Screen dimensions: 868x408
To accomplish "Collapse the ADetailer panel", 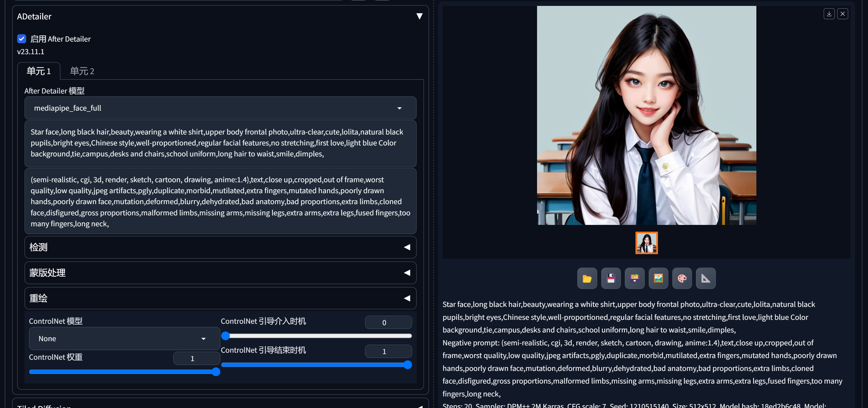I will pos(419,16).
